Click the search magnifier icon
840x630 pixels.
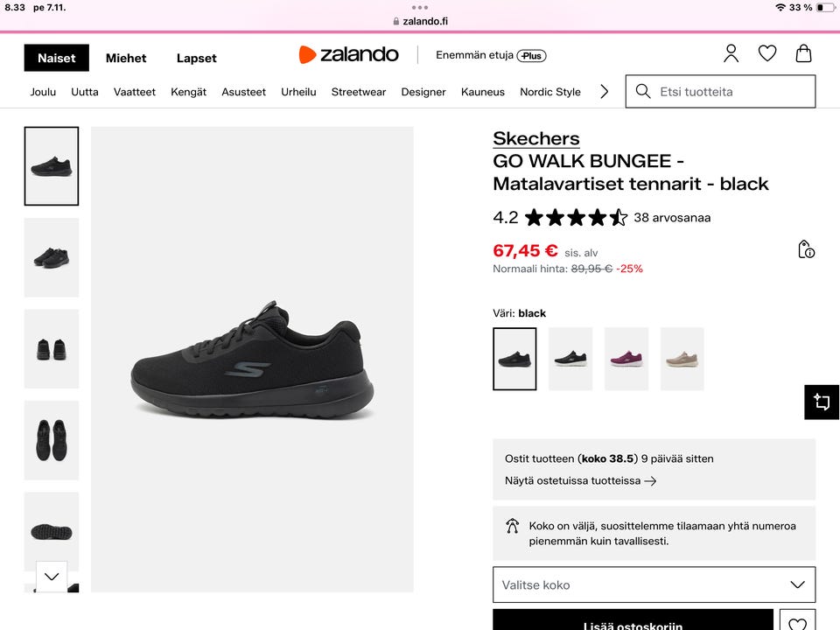[x=643, y=92]
